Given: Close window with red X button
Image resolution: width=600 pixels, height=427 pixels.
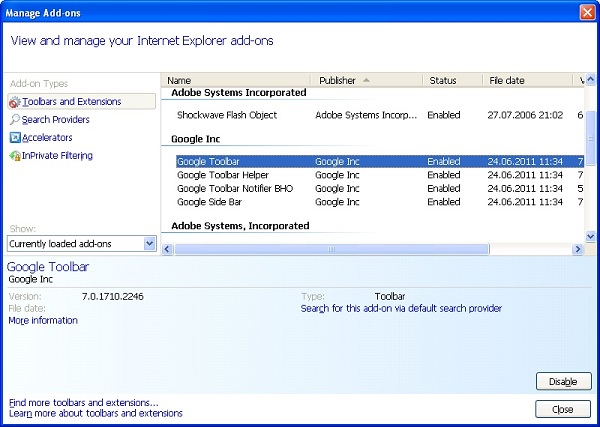Looking at the screenshot, I should [x=587, y=13].
